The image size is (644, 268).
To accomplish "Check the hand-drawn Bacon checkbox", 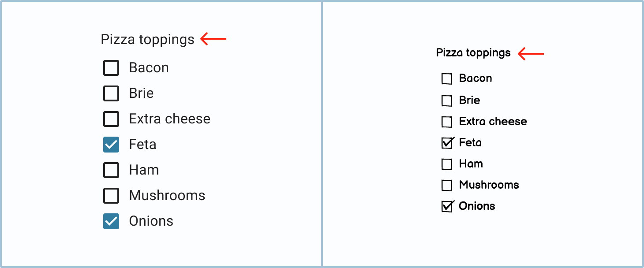I will pos(447,79).
